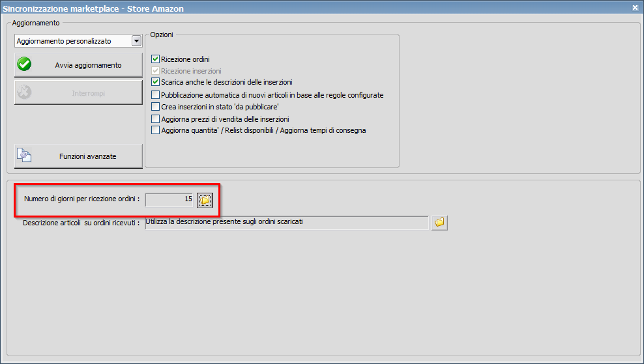Click the Aggiornamento group title
The height and width of the screenshot is (364, 644).
point(36,23)
